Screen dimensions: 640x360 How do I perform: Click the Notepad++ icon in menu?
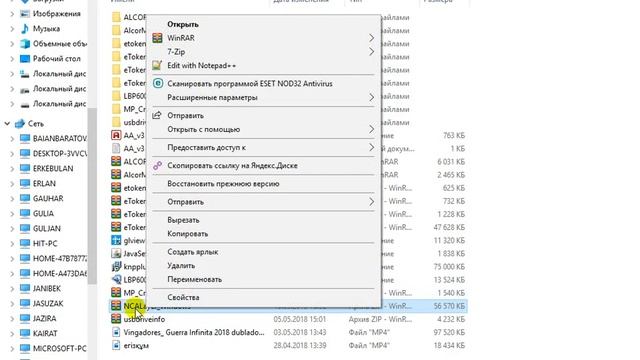(x=157, y=65)
